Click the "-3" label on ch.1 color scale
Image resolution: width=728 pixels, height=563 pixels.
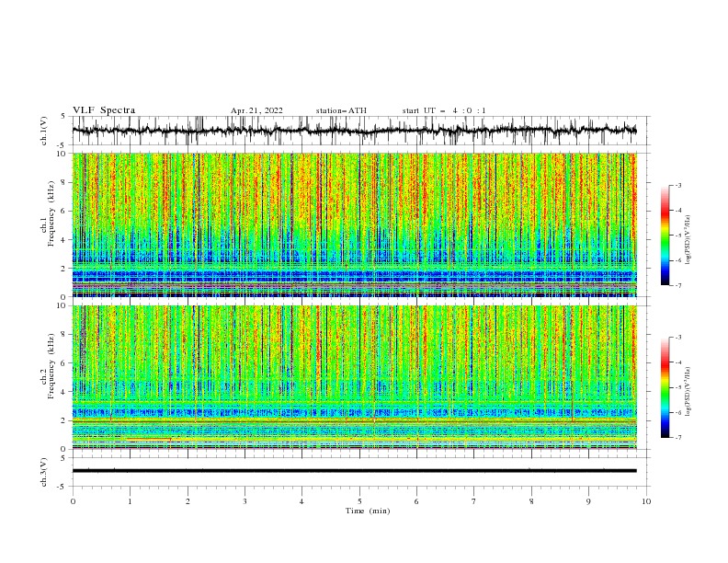(x=677, y=185)
